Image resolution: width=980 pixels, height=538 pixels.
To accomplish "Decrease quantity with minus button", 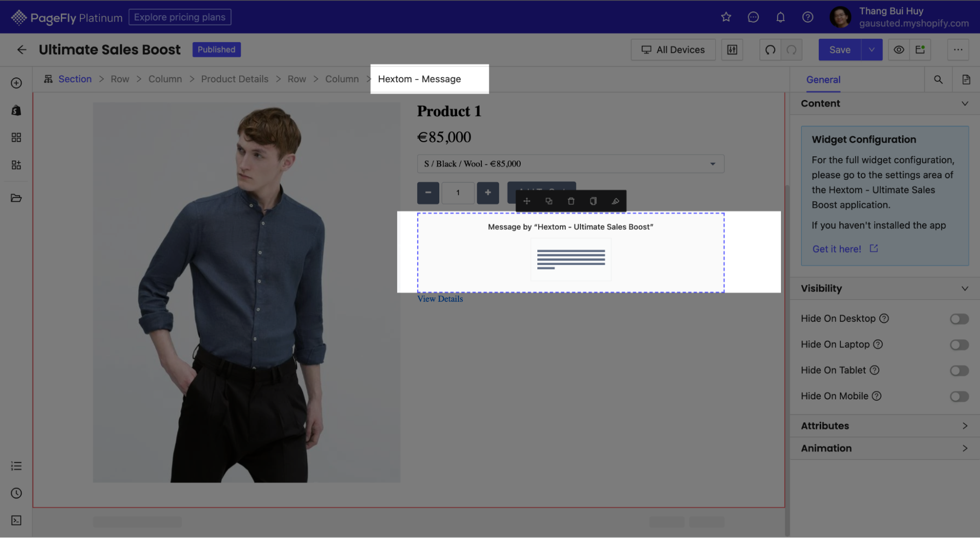I will pos(428,193).
